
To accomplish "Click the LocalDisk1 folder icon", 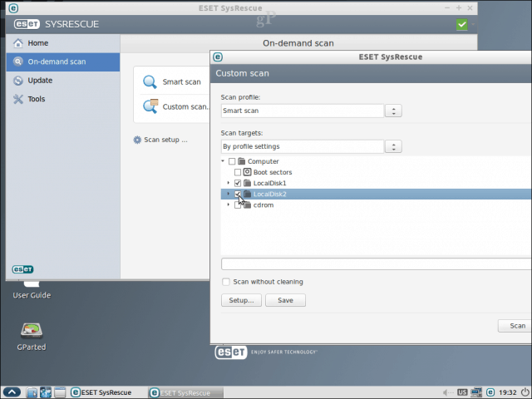I will (x=248, y=183).
